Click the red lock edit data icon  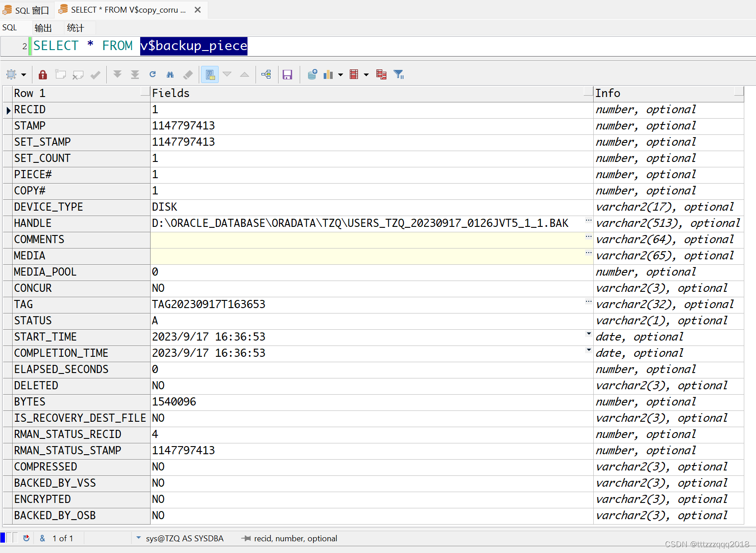(43, 74)
